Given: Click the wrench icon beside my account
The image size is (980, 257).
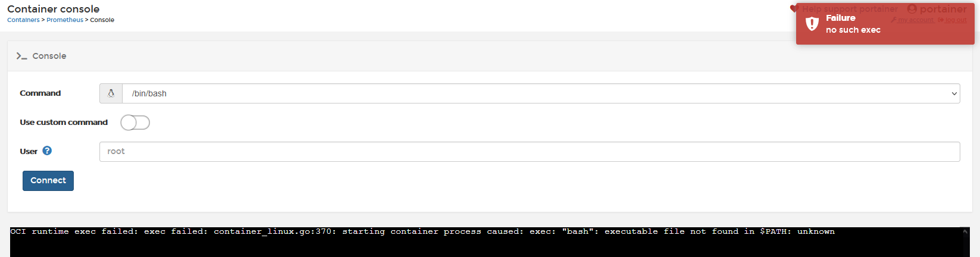Looking at the screenshot, I should pos(894,20).
